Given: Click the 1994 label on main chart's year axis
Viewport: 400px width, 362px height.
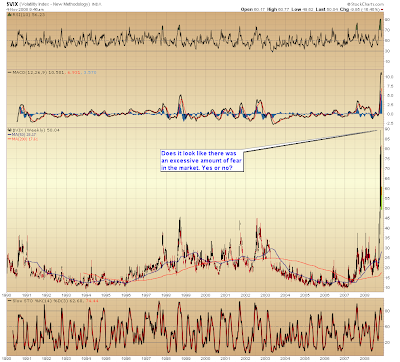Looking at the screenshot, I should point(86,295).
